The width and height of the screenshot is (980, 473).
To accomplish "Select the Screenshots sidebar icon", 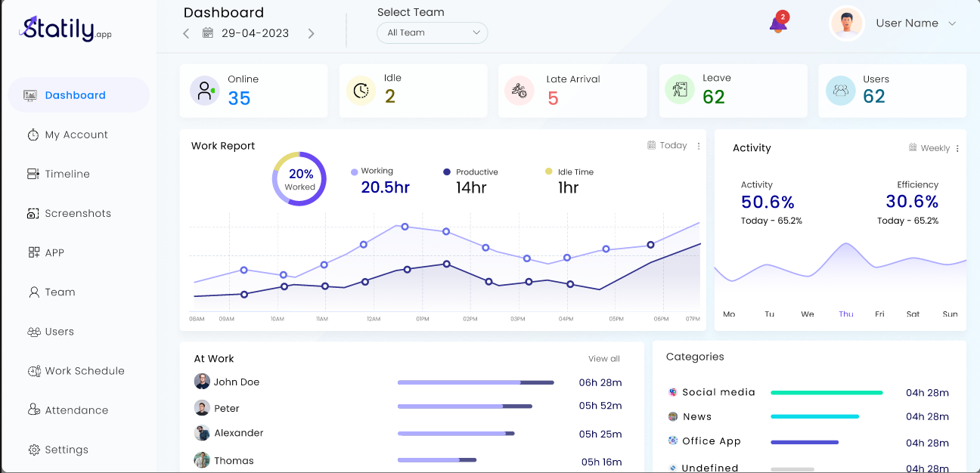I will pyautogui.click(x=32, y=213).
